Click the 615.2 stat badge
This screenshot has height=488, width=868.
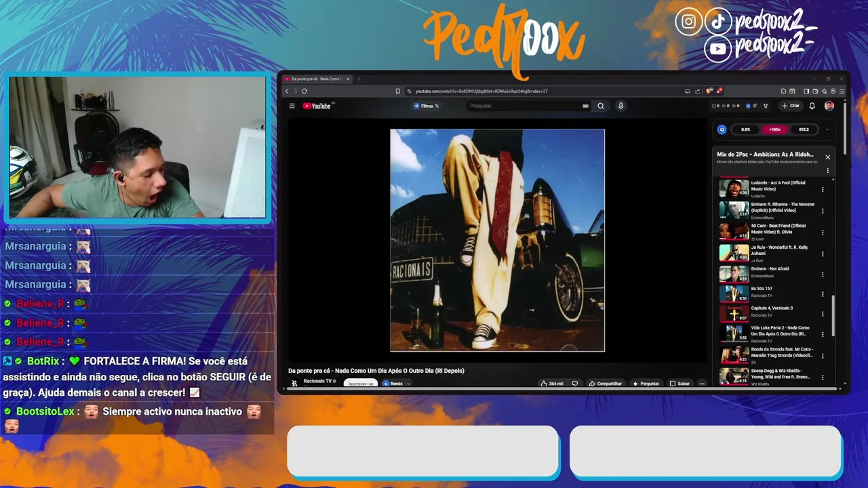click(804, 129)
